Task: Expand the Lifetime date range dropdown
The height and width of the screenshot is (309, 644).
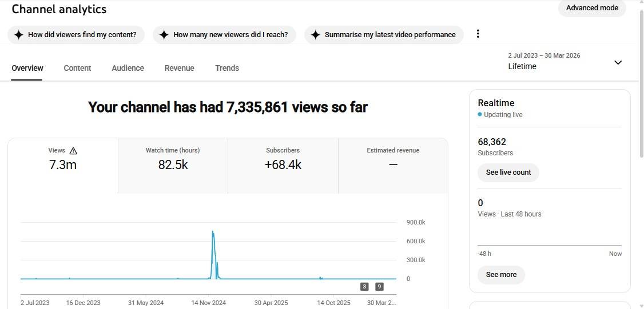Action: 618,62
